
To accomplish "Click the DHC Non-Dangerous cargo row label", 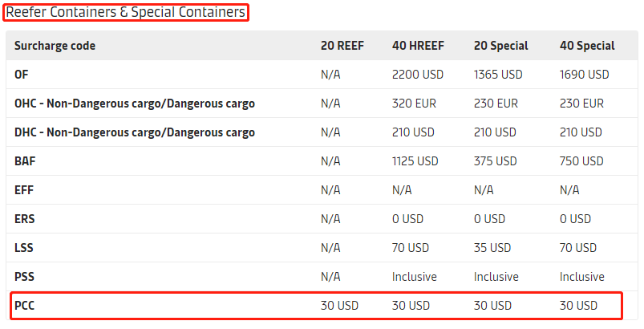I will [x=134, y=132].
